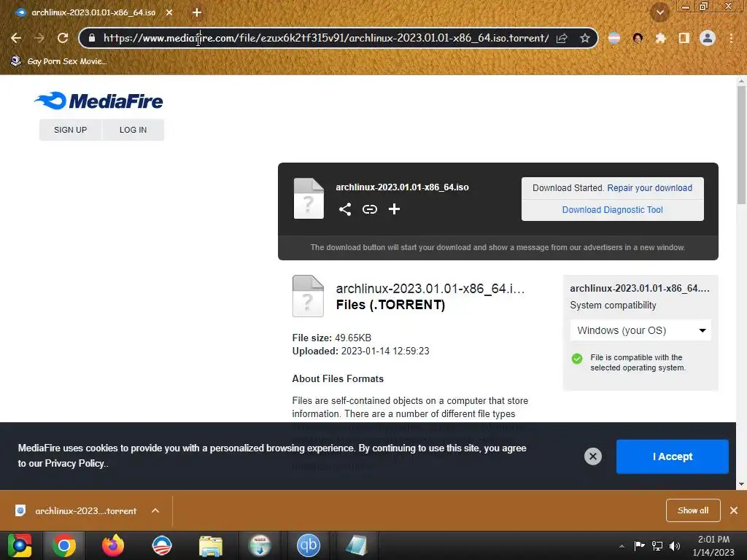Click the clock showing 2:01 PM
The width and height of the screenshot is (747, 560).
click(x=713, y=540)
